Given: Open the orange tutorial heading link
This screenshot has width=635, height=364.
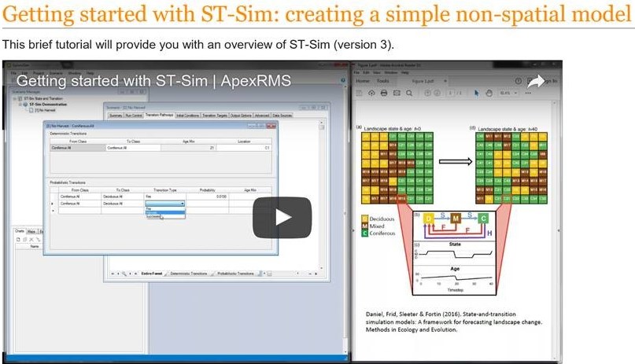Looking at the screenshot, I should point(317,13).
